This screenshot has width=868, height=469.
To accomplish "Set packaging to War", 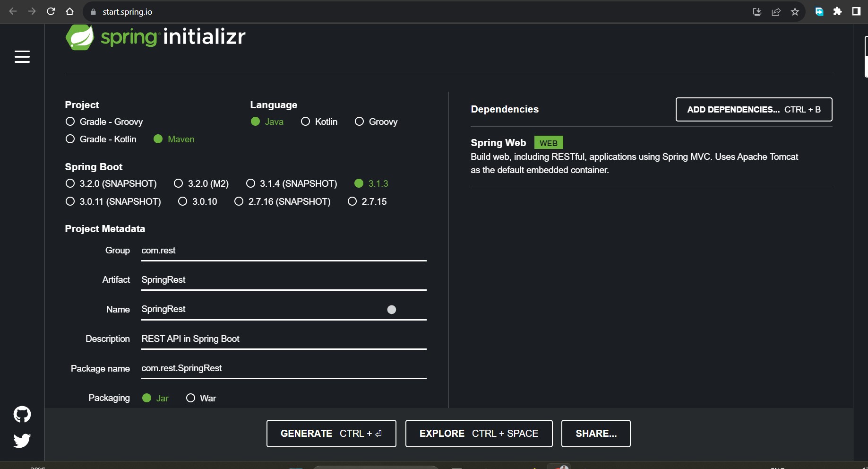I will [x=201, y=398].
